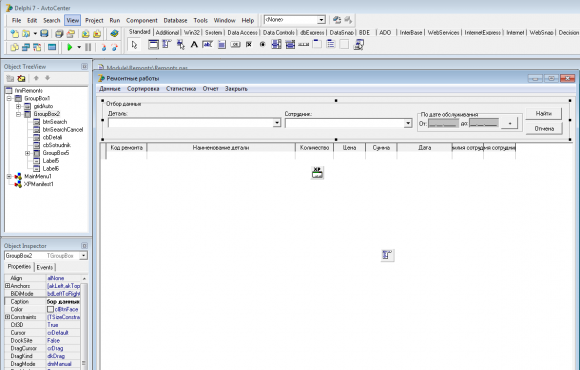This screenshot has height=370, width=580.
Task: Open the Project menu
Action: pyautogui.click(x=94, y=20)
